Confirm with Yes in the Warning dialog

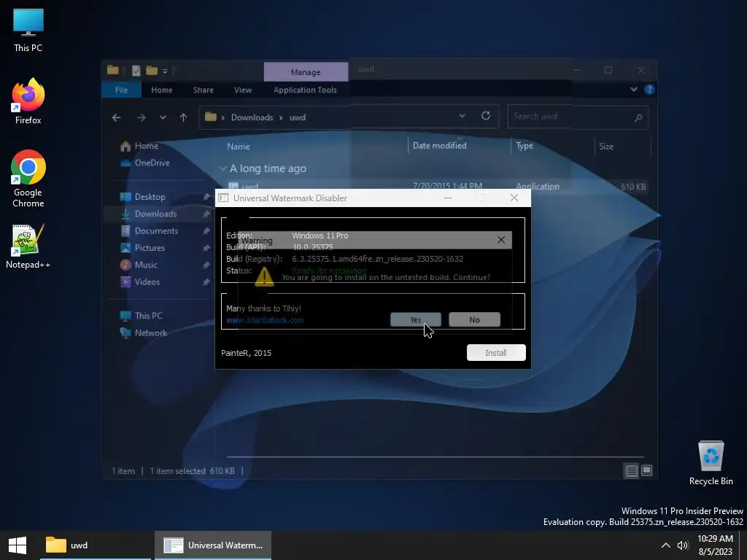[415, 319]
